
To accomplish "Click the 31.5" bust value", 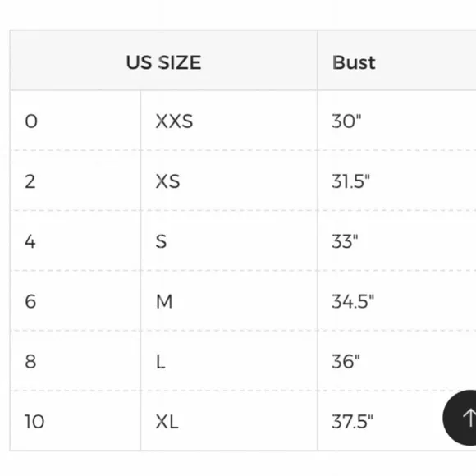I will 350,181.
